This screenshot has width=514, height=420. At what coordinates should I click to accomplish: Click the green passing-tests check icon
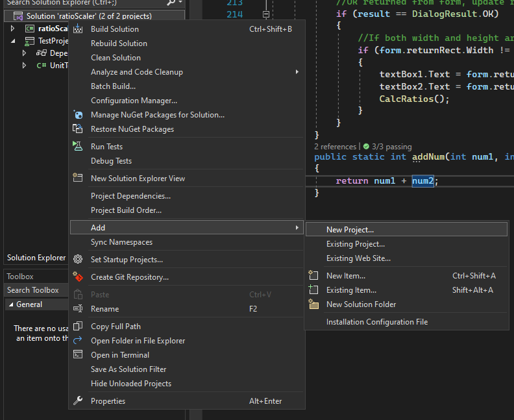(x=366, y=147)
